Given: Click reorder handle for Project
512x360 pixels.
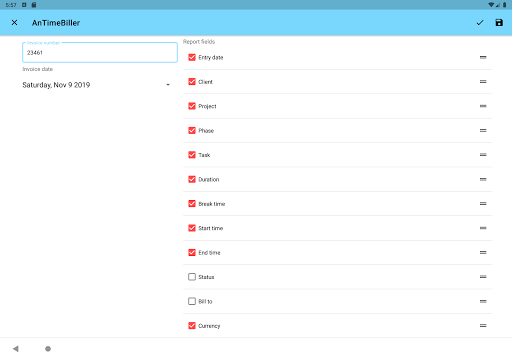Looking at the screenshot, I should (x=483, y=106).
